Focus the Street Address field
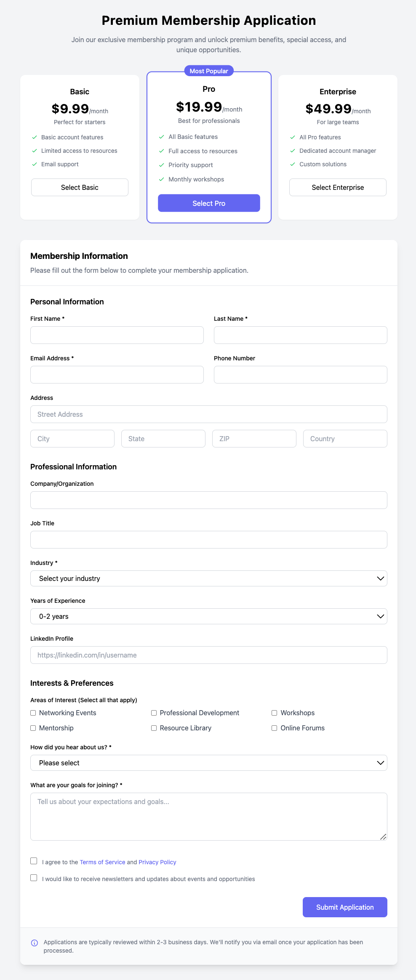This screenshot has width=416, height=980. pos(209,414)
